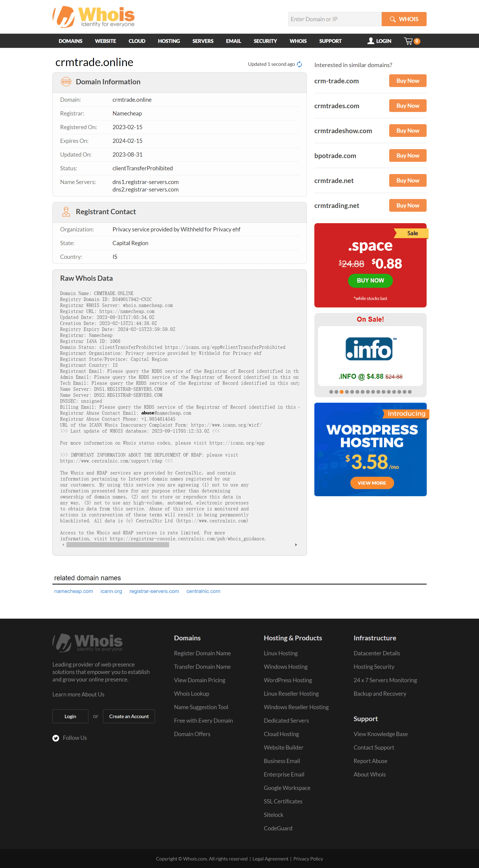479x868 pixels.
Task: Buy Now for bpotrade.com
Action: pyautogui.click(x=408, y=156)
